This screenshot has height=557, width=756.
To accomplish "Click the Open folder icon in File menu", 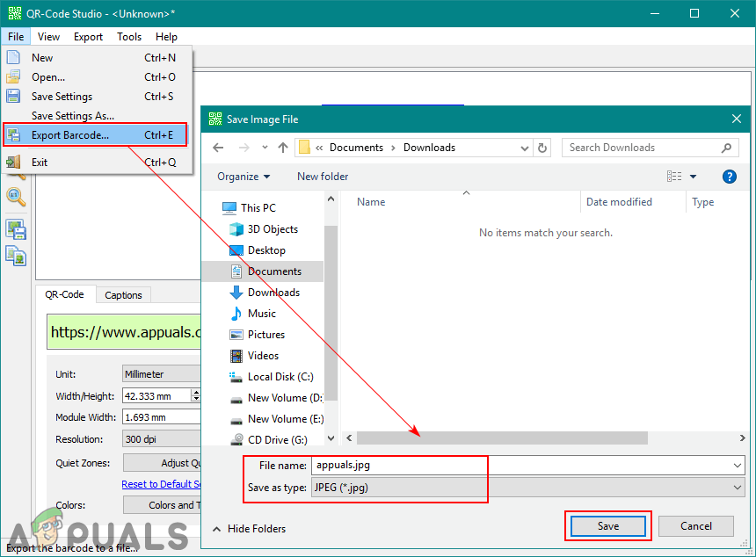I will point(13,76).
